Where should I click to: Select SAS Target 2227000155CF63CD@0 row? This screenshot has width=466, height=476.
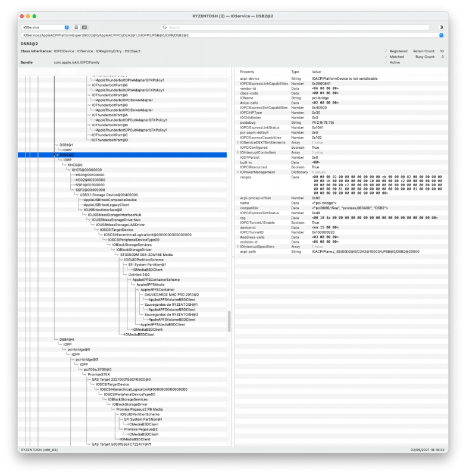pos(123,380)
